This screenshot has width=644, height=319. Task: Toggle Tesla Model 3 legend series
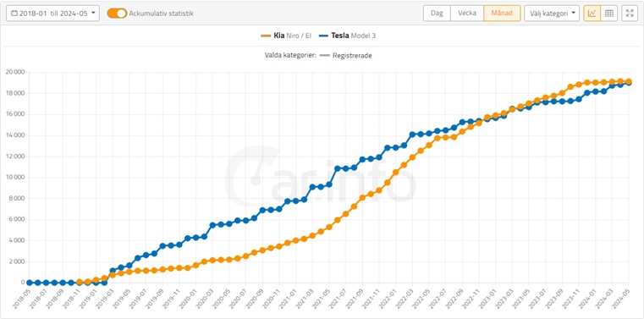pos(347,36)
